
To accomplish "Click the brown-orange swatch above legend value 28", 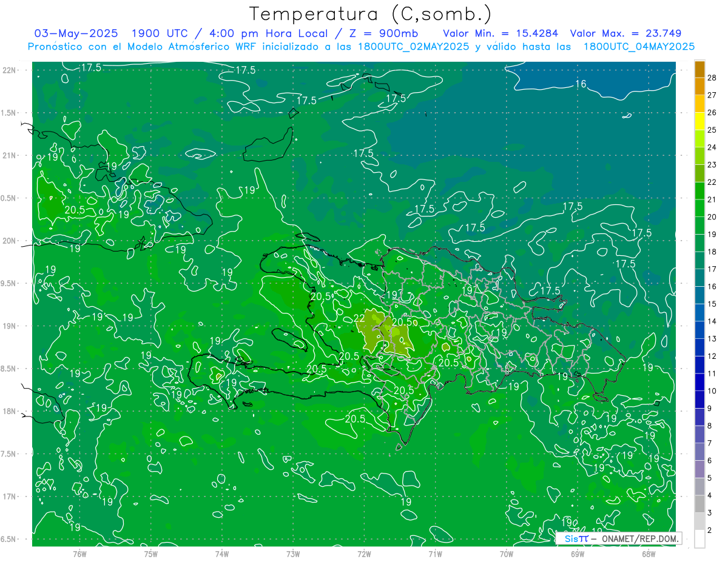I will pos(699,69).
